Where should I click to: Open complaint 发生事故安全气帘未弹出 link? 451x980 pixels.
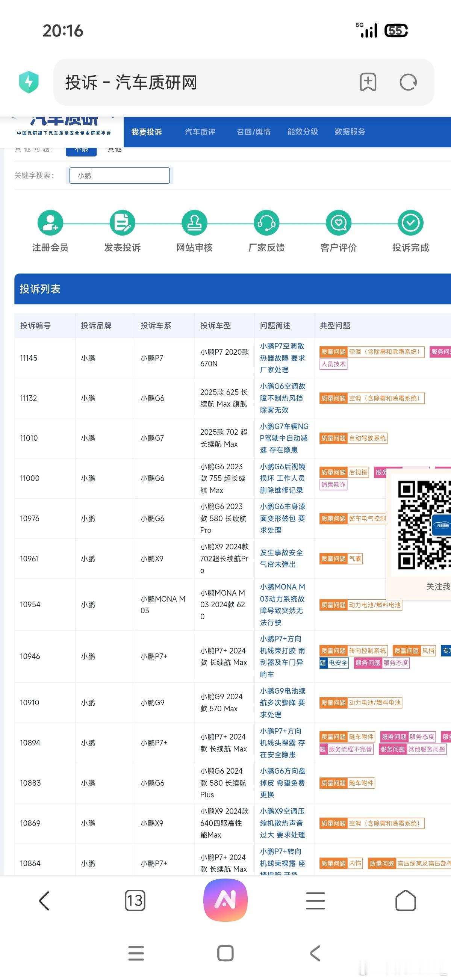281,558
